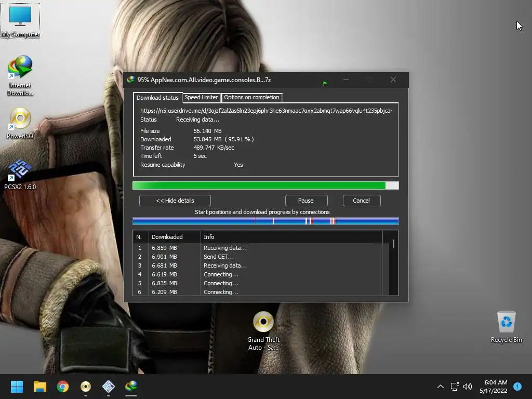The image size is (532, 399).
Task: Select connection row 3 with 6.681 MB
Action: click(x=258, y=265)
